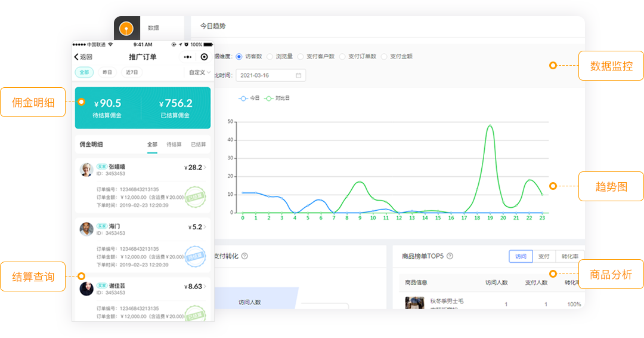
Task: Expand 张晴晴 order via the ¥28.2 chevron
Action: tap(206, 168)
